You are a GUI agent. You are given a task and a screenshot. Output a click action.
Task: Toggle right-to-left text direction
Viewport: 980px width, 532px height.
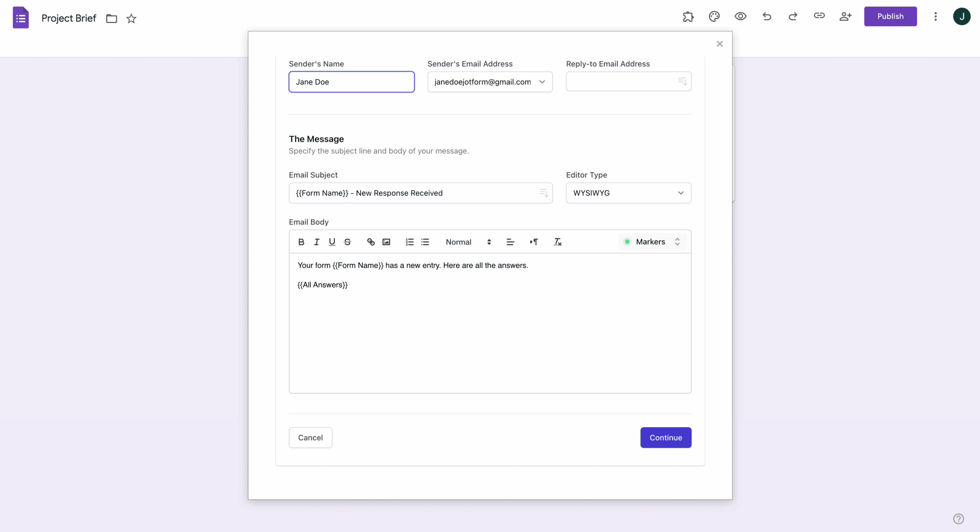[534, 242]
